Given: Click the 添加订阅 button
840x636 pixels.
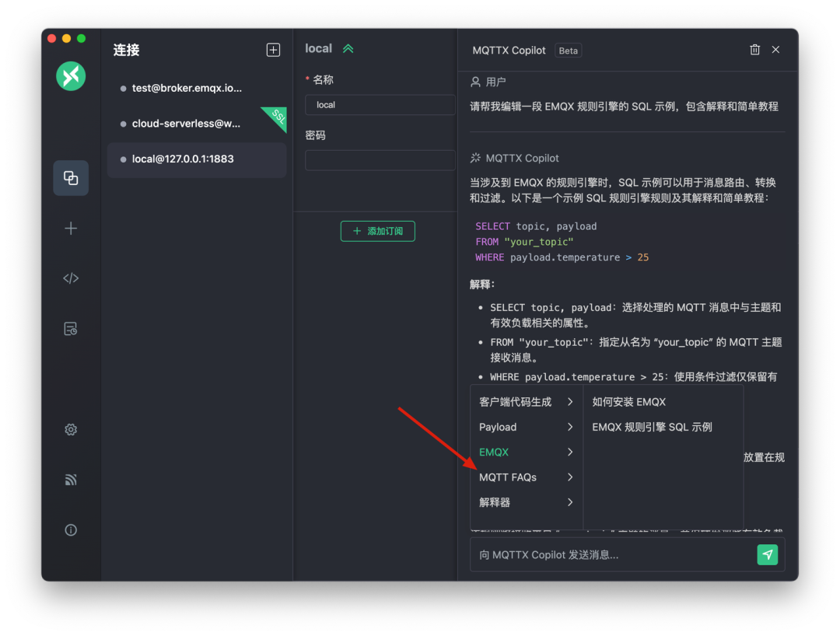Looking at the screenshot, I should click(x=378, y=231).
